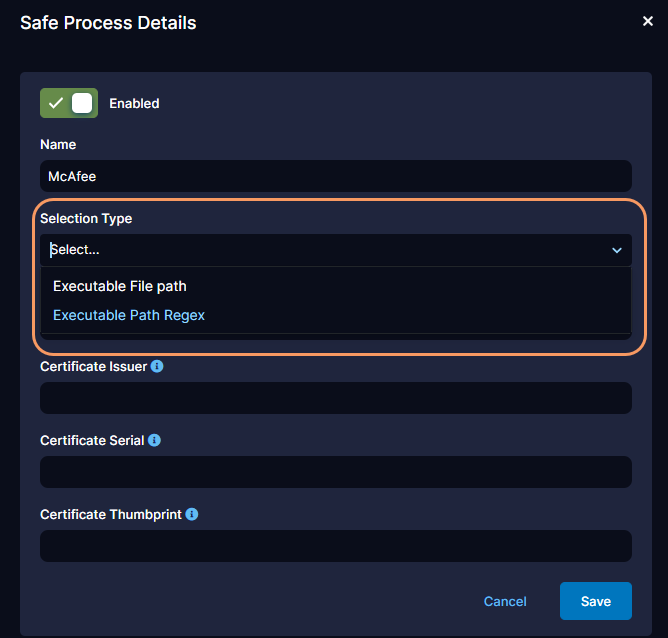
Task: Choose the Executable File path option
Action: click(x=120, y=286)
